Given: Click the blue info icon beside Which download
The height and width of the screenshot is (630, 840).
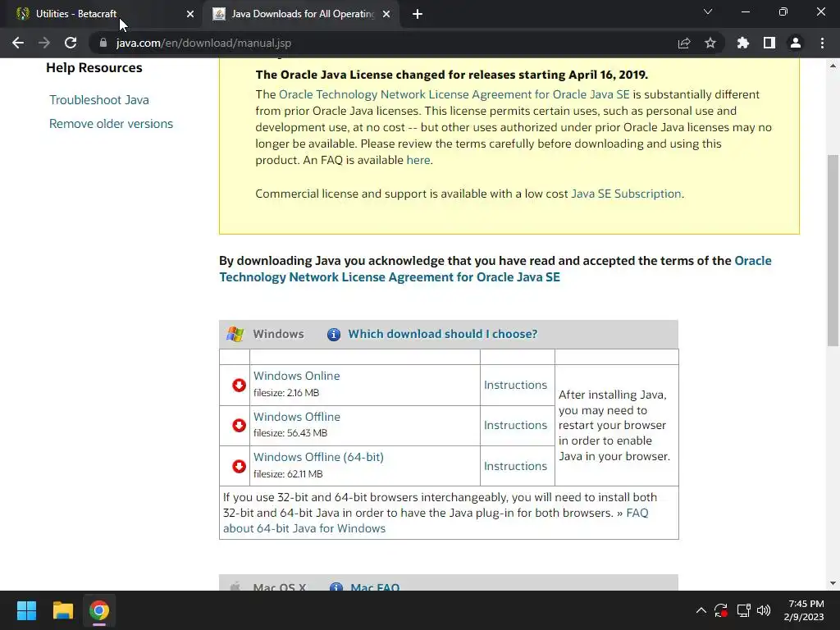Looking at the screenshot, I should tap(334, 335).
